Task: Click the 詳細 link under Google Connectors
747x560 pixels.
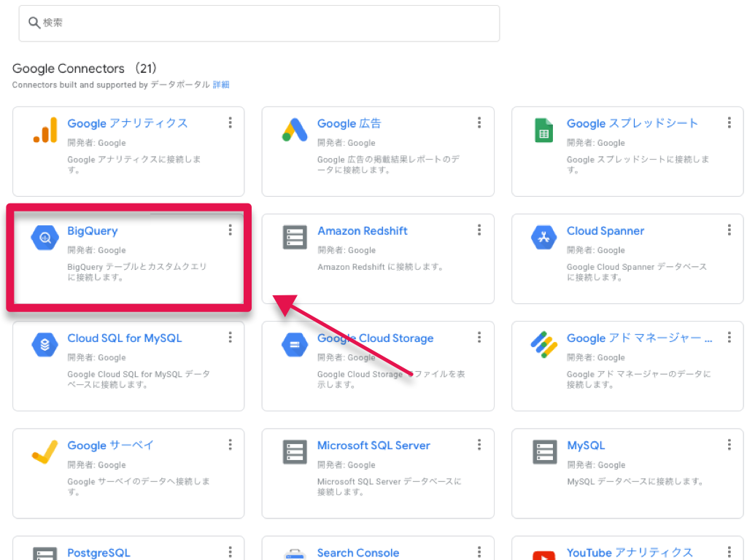Action: coord(221,85)
